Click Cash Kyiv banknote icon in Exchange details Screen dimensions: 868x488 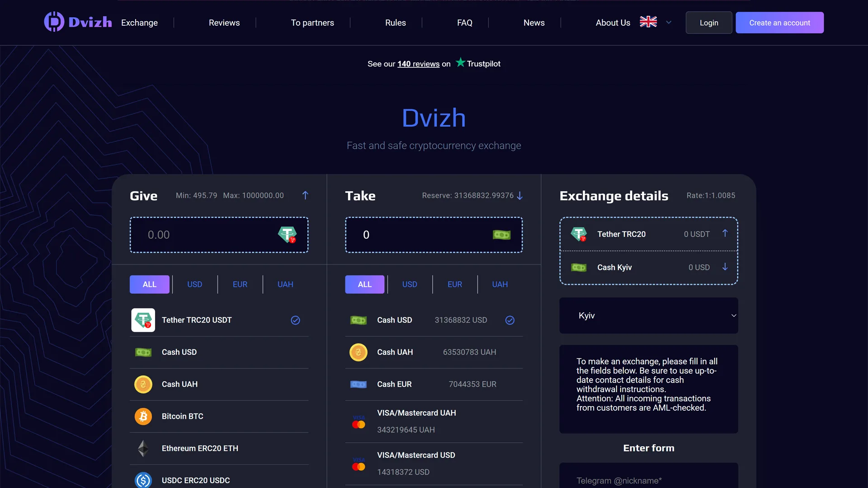(x=579, y=267)
